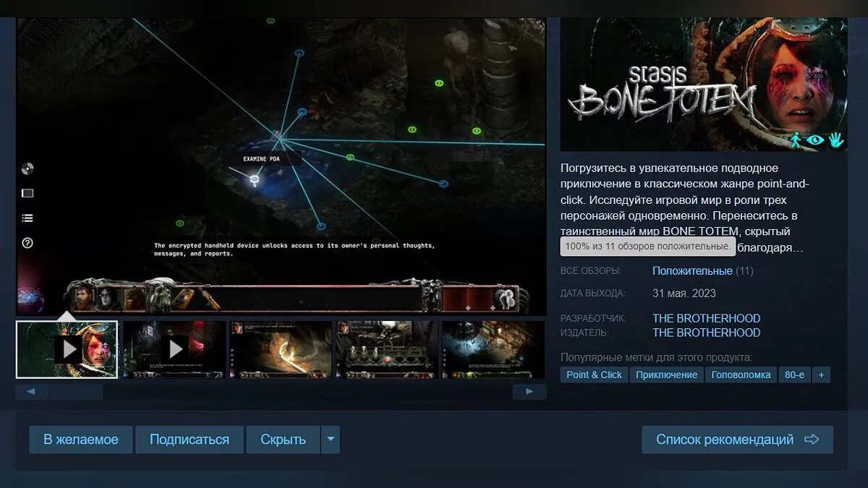Click the question mark help icon

[27, 243]
